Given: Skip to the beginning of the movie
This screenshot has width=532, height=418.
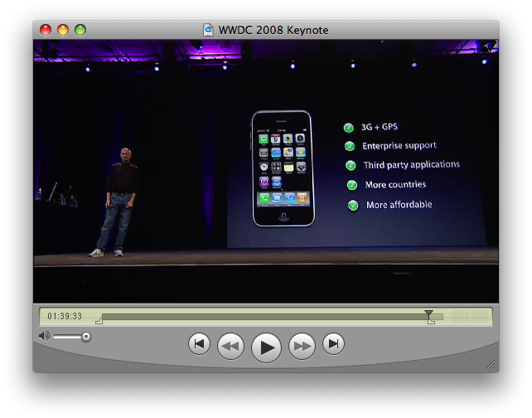Looking at the screenshot, I should [199, 344].
